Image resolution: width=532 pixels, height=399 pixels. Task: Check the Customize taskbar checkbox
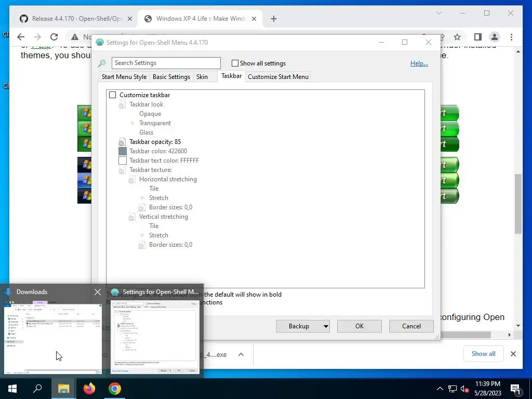[113, 95]
